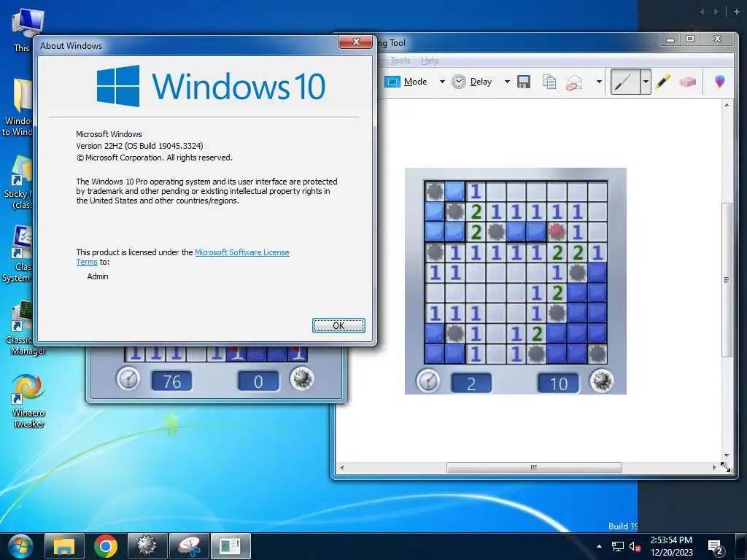Select the pink Eraser tool

coord(687,82)
